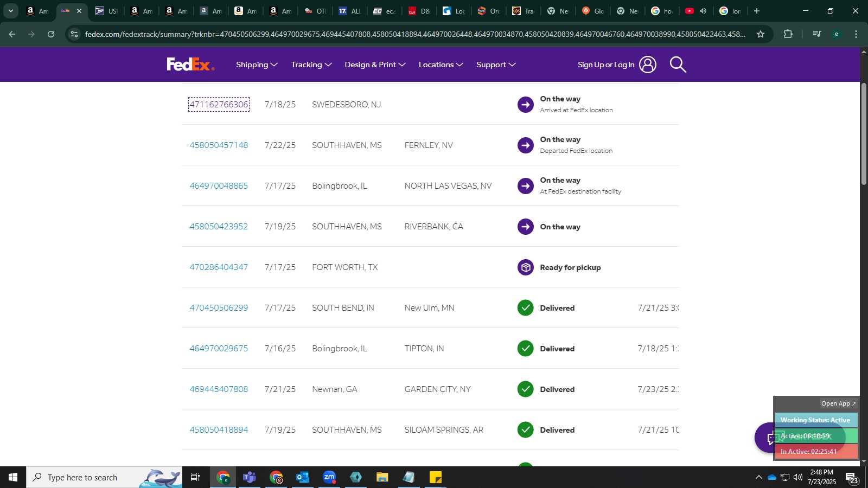Open tracking number 471162766306
This screenshot has width=868, height=488.
pyautogui.click(x=219, y=105)
